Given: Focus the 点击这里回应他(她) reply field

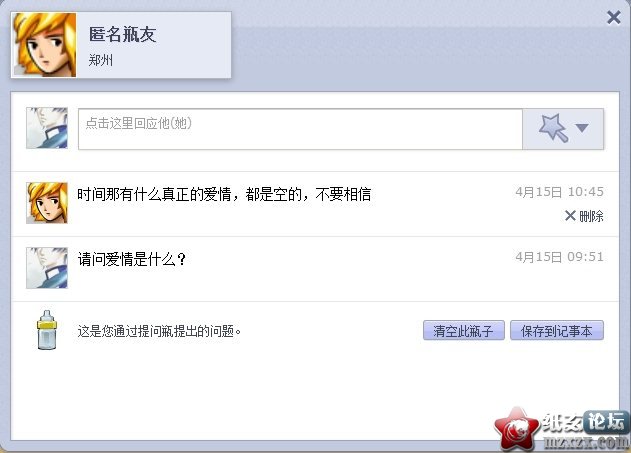Looking at the screenshot, I should [300, 129].
